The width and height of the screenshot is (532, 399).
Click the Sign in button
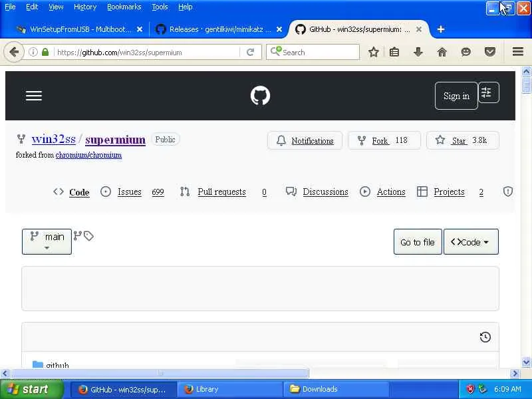[x=456, y=96]
